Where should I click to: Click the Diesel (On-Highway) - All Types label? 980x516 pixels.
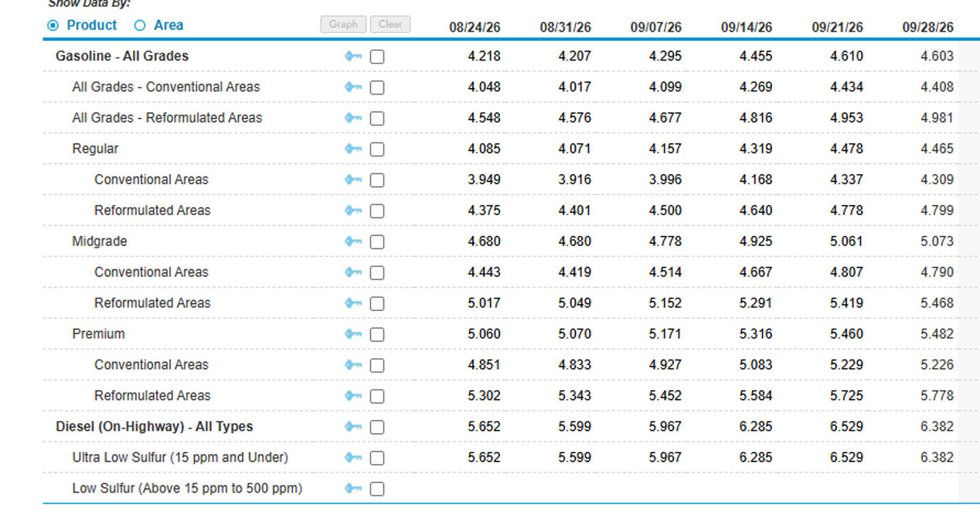coord(155,426)
